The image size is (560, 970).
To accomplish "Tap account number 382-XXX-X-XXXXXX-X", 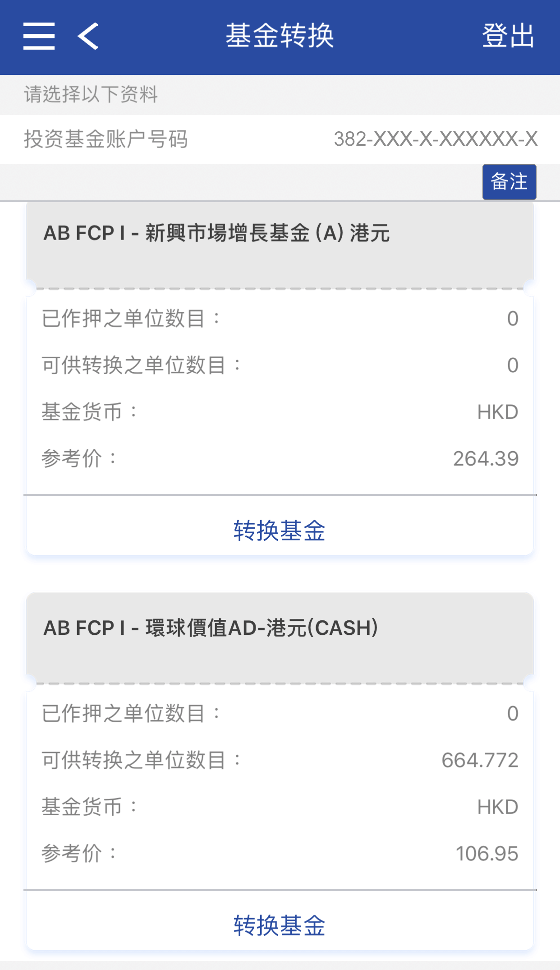I will [436, 139].
